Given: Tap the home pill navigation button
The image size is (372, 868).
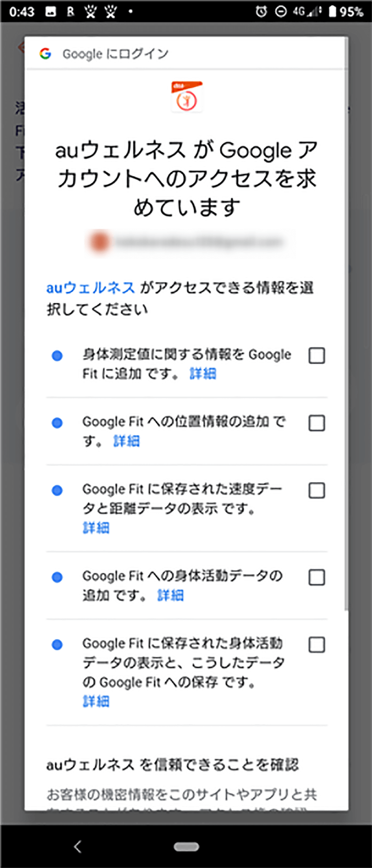Looking at the screenshot, I should point(186,846).
